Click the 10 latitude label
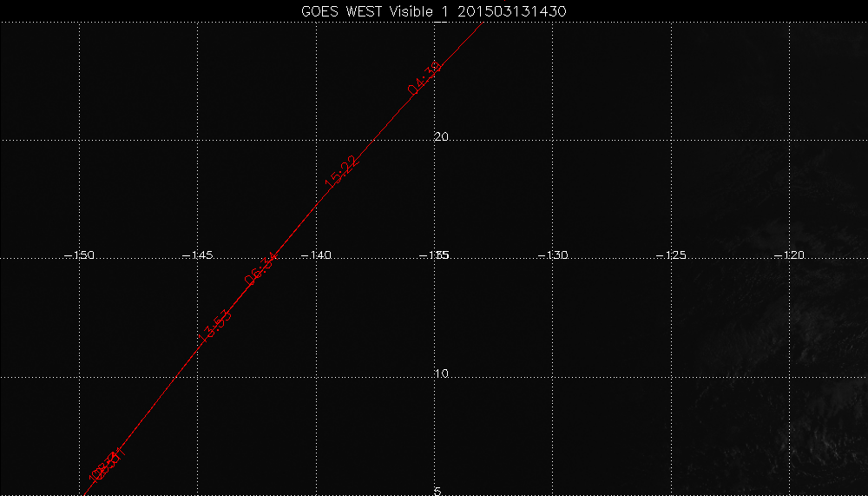 coord(441,374)
